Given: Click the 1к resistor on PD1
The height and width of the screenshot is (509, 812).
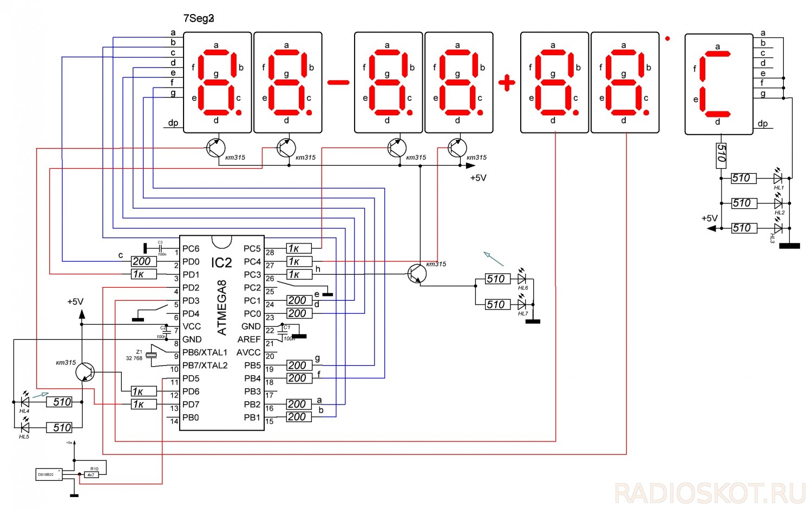Looking at the screenshot, I should coord(144,274).
